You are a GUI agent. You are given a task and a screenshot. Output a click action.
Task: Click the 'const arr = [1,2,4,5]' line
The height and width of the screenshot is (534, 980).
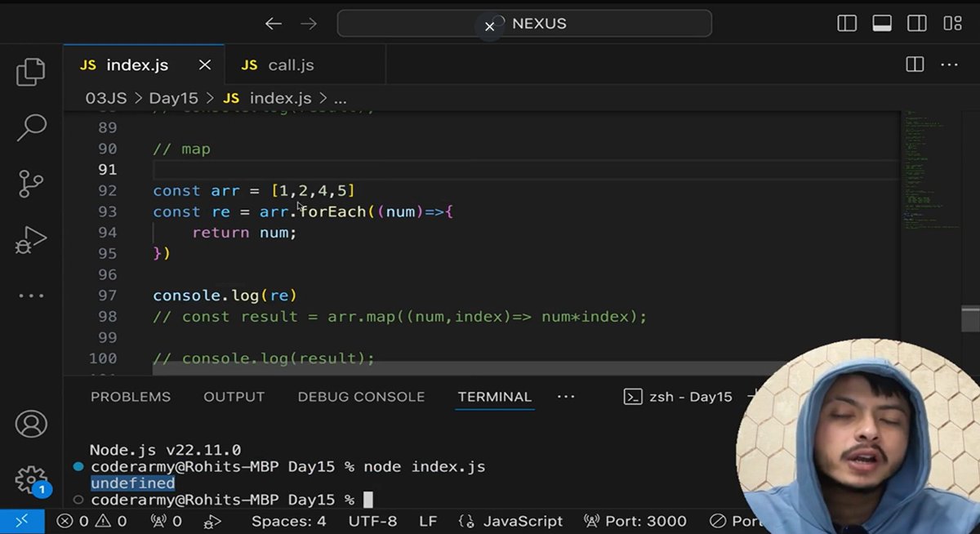tap(254, 191)
